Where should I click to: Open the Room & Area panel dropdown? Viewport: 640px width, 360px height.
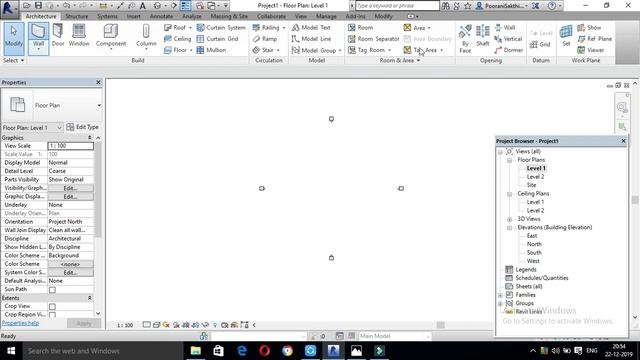click(400, 60)
